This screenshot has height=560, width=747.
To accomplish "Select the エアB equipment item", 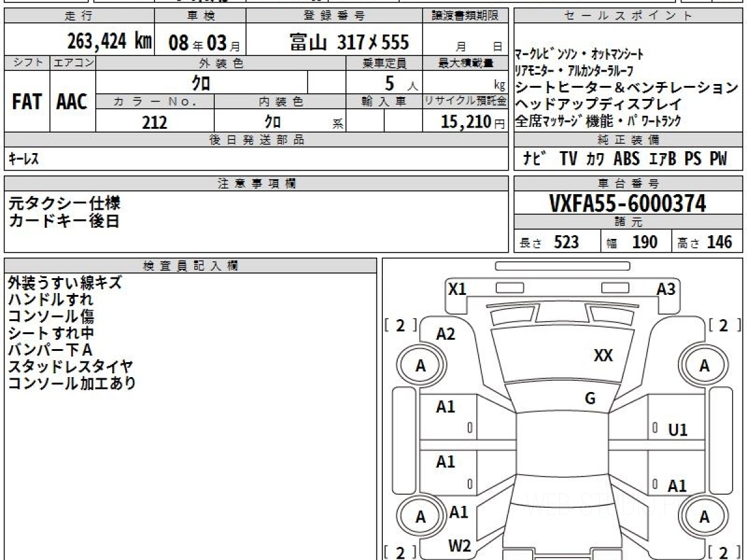I will (663, 159).
